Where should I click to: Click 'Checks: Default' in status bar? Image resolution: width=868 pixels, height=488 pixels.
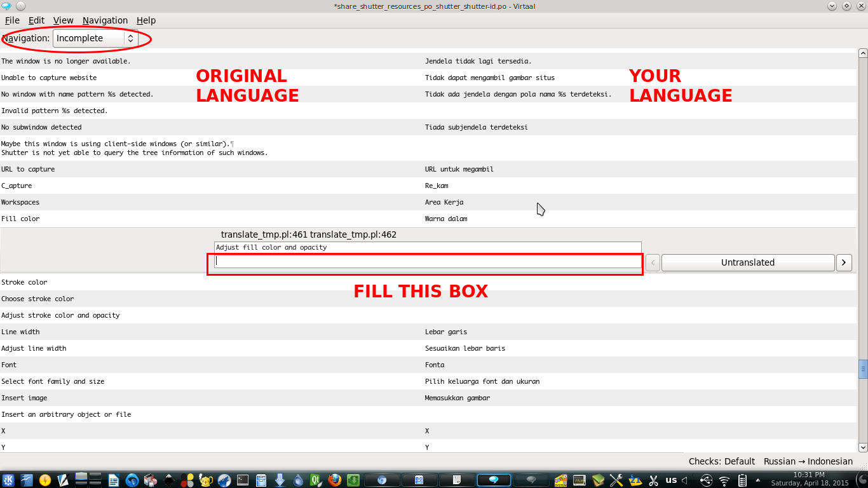point(722,461)
